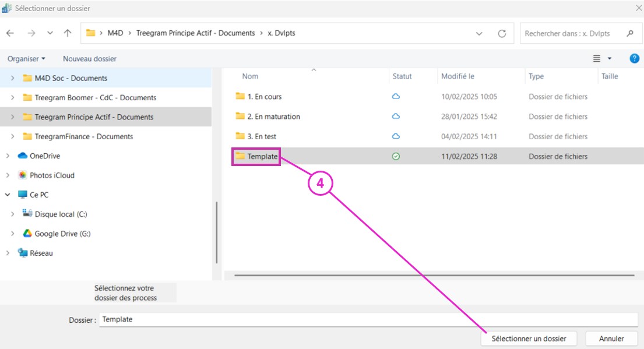Click the up directory arrow
The height and width of the screenshot is (349, 644).
pyautogui.click(x=68, y=33)
